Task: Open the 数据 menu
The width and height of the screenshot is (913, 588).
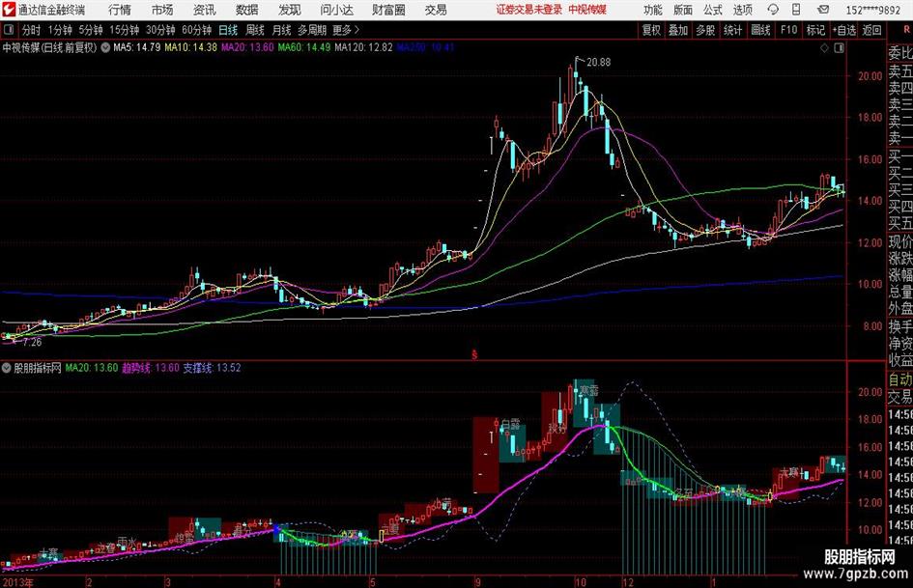Action: tap(247, 10)
